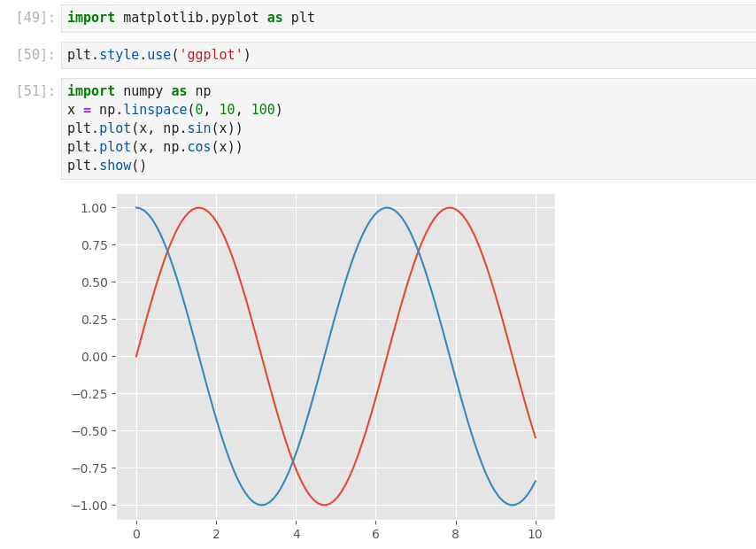This screenshot has width=756, height=549.
Task: Click the 'plt' alias in the matplotlib import
Action: point(303,18)
